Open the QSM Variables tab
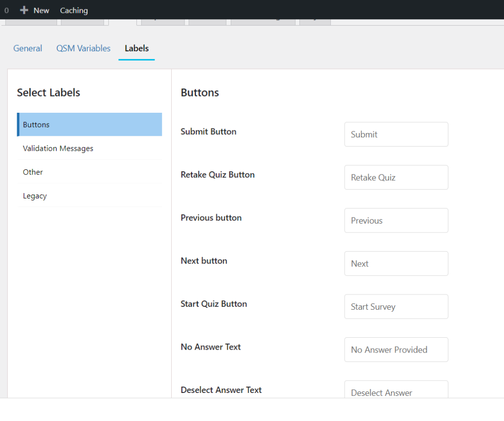The height and width of the screenshot is (421, 504). coord(83,48)
